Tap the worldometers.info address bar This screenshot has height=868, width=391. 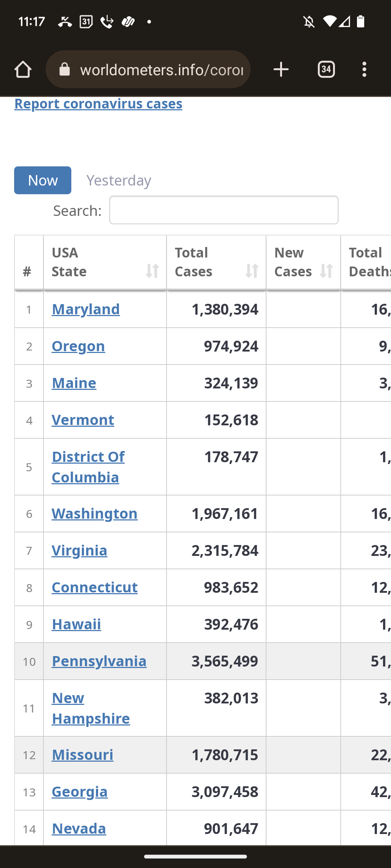coord(161,69)
